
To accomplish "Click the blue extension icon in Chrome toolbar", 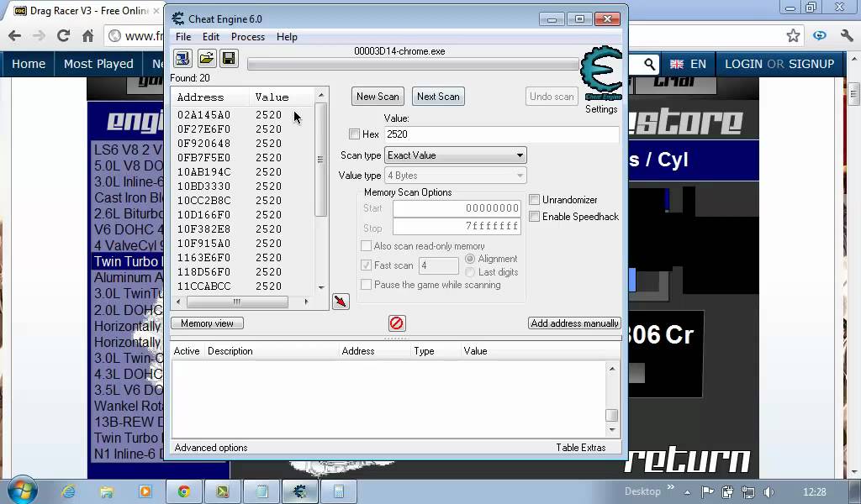I will (x=820, y=36).
